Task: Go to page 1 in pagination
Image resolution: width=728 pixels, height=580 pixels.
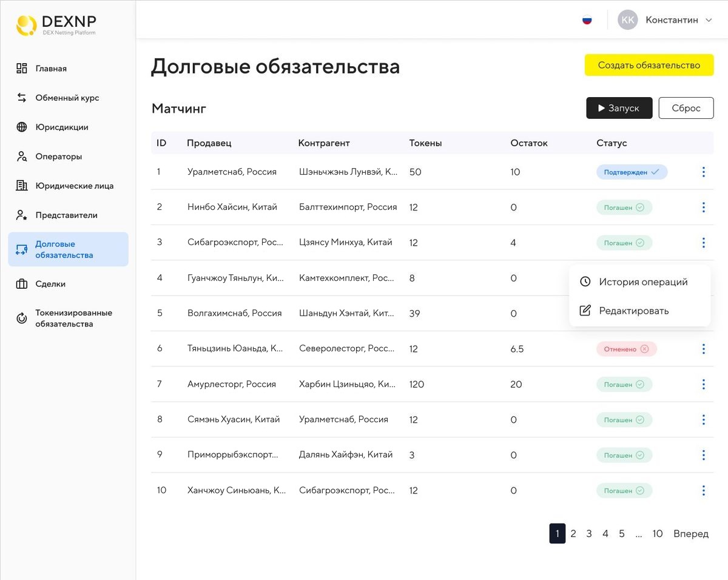Action: click(558, 533)
